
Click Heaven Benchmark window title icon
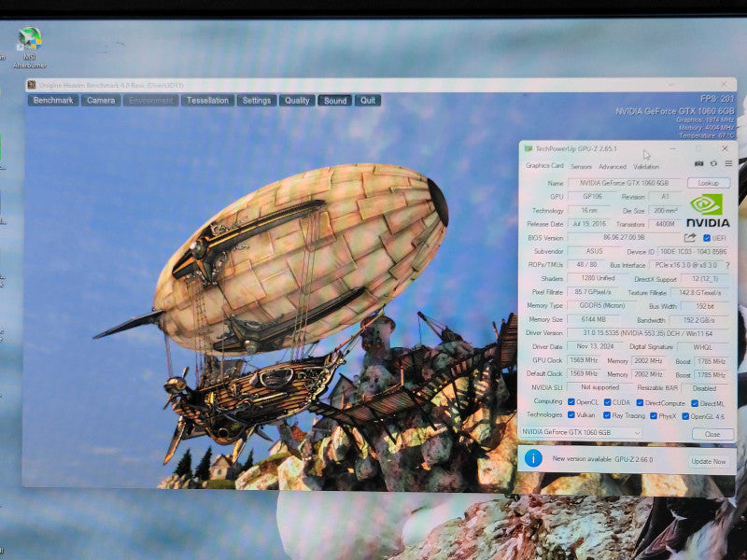coord(32,85)
